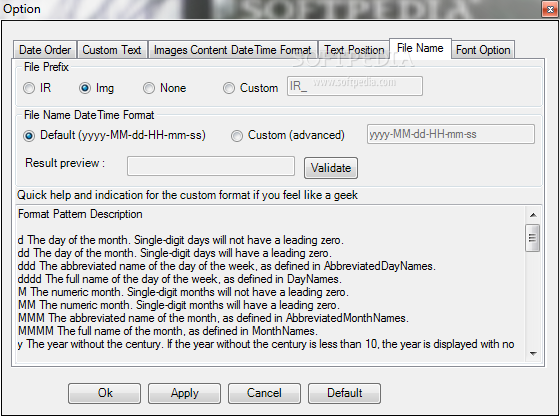Click the line 'd The day of the month'
The image size is (560, 417).
coord(180,240)
